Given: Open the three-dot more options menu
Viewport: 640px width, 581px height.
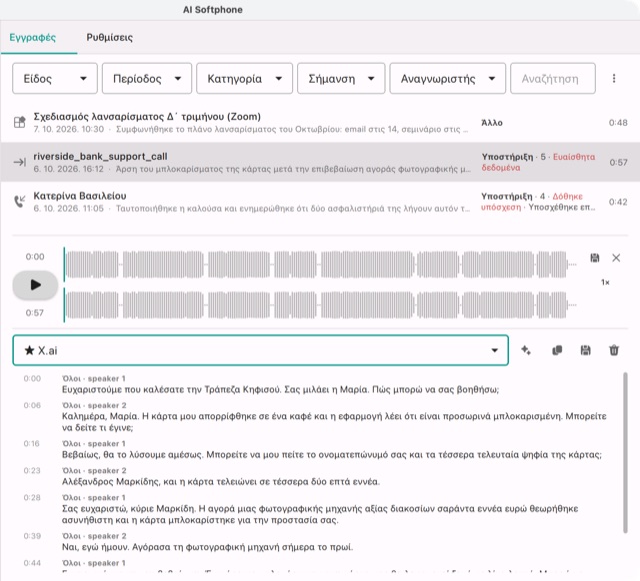Looking at the screenshot, I should click(613, 78).
